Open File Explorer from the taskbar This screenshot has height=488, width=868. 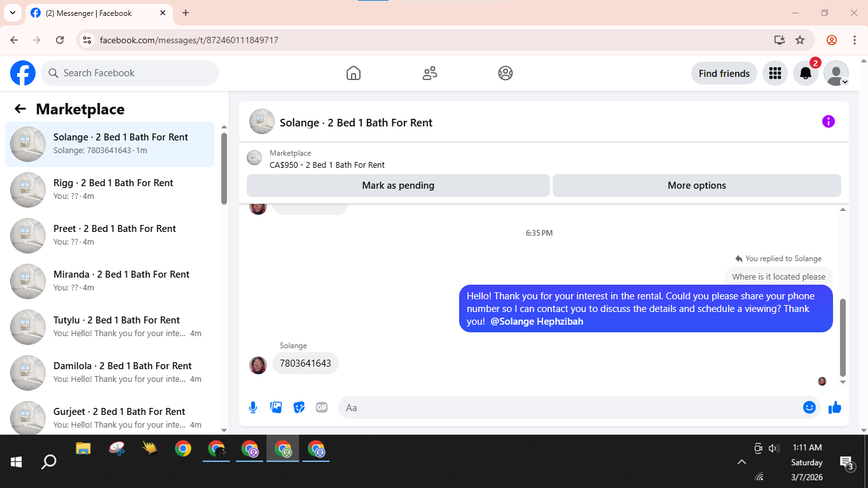coord(83,449)
